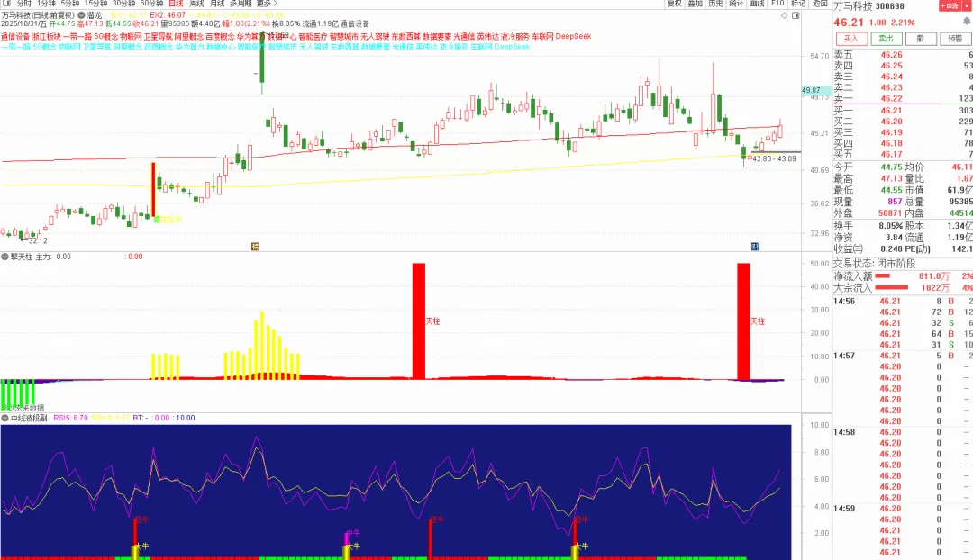Select the 60分钟 period tab

[151, 3]
